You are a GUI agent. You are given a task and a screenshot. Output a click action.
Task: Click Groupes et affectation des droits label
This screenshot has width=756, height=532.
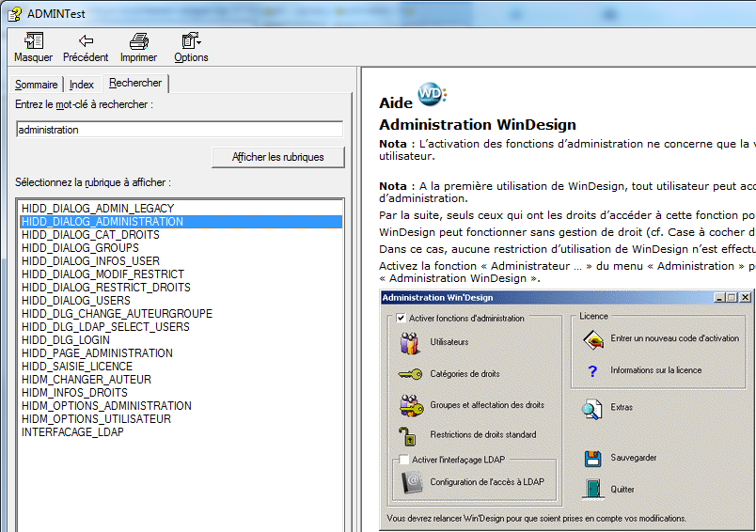pyautogui.click(x=487, y=405)
